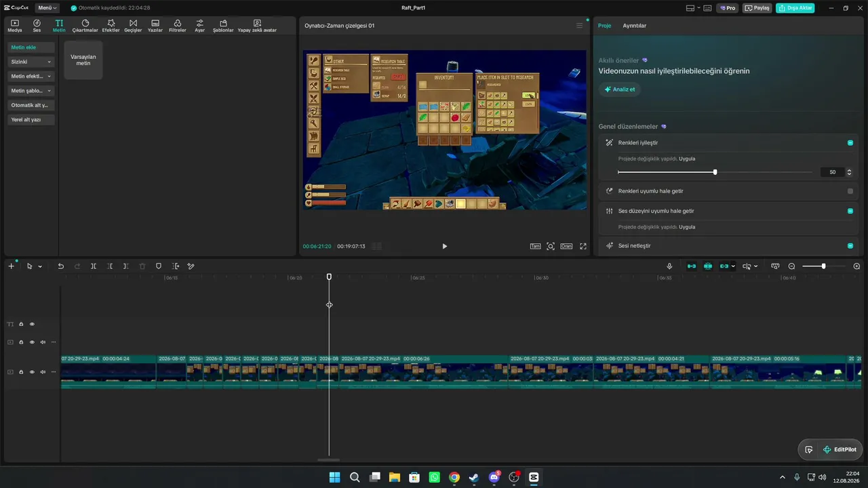Screen dimensions: 868x488
Task: Mute the main video track
Action: [43, 371]
